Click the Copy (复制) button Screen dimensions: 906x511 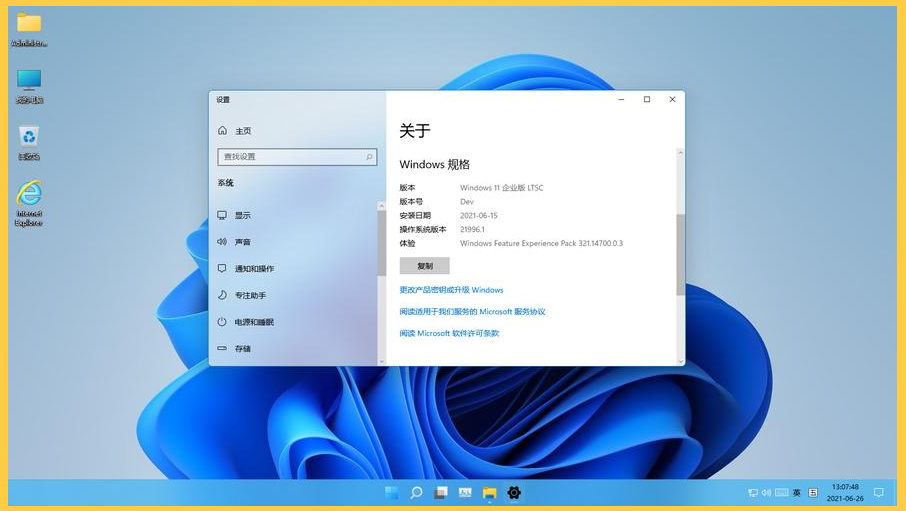(x=425, y=266)
